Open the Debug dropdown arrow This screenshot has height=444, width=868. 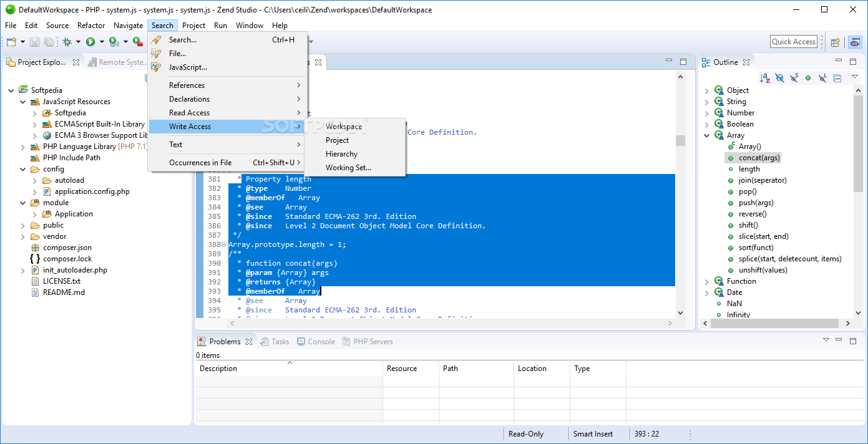[x=78, y=42]
